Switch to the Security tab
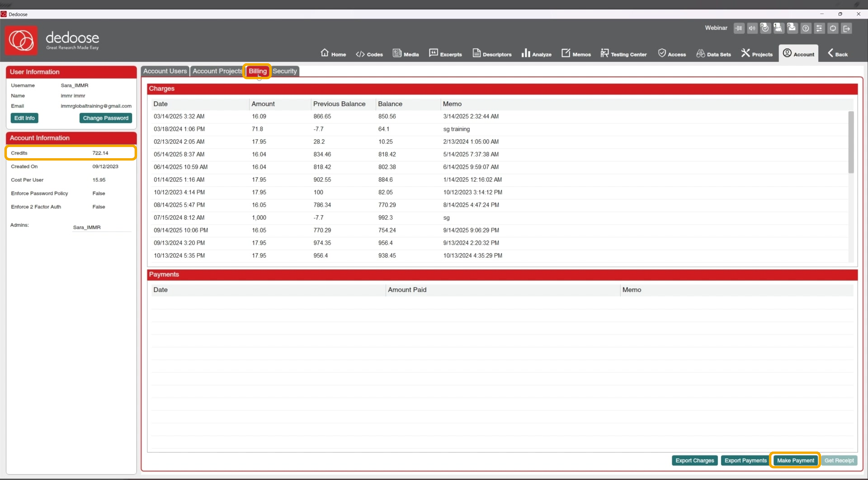 (285, 71)
